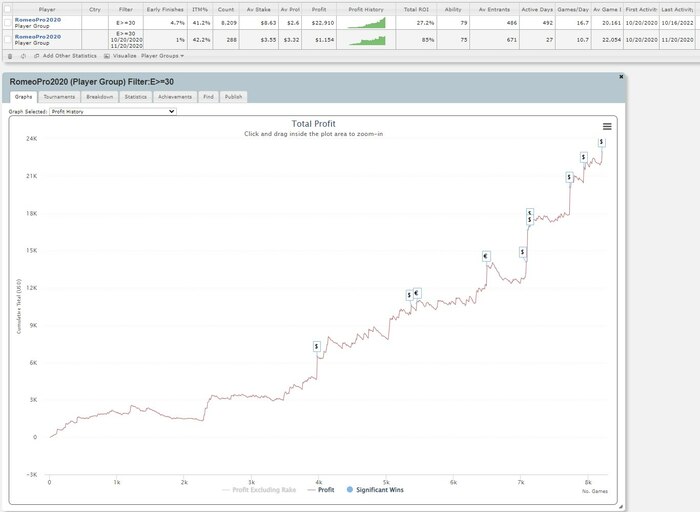Click the Add Other Statistics button
This screenshot has height=512, width=700.
(x=65, y=56)
